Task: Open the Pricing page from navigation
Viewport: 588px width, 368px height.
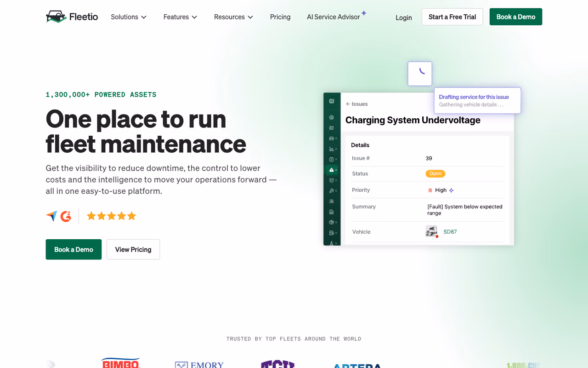Action: tap(280, 17)
